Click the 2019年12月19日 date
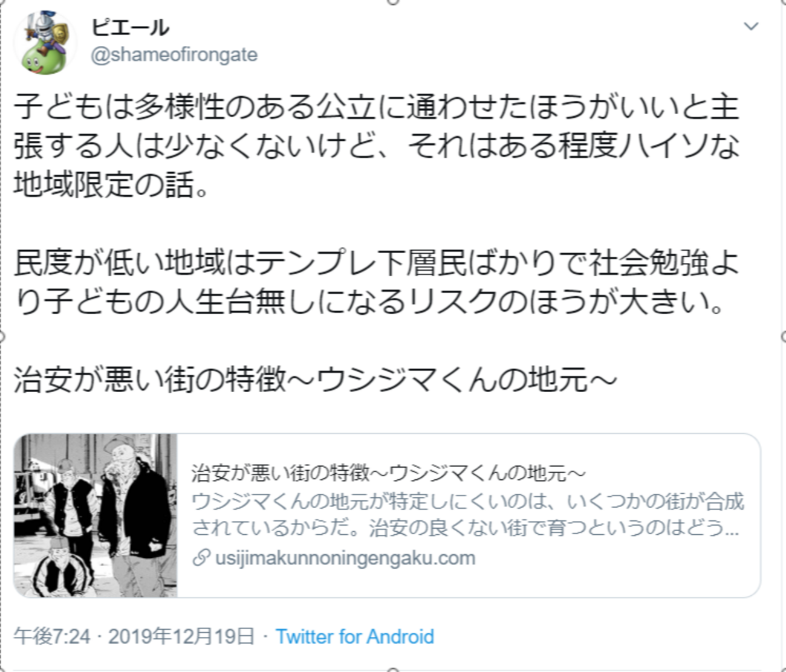This screenshot has height=672, width=786. (x=181, y=637)
